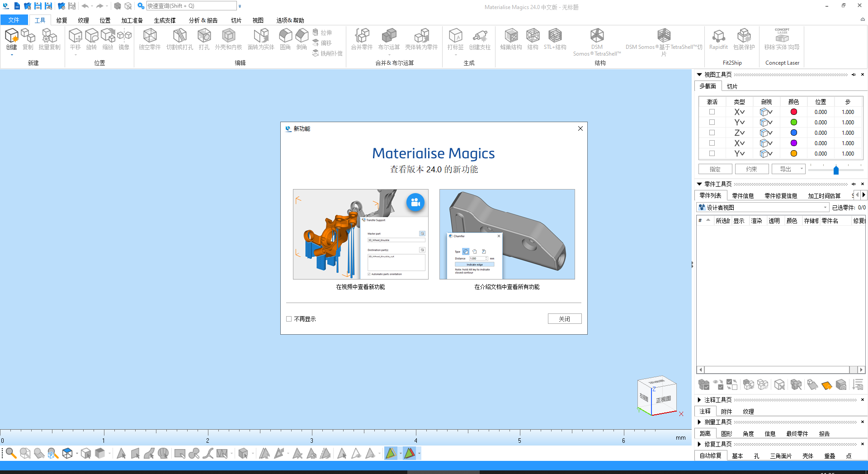Click the 合并零件 merge parts icon

[x=362, y=36]
